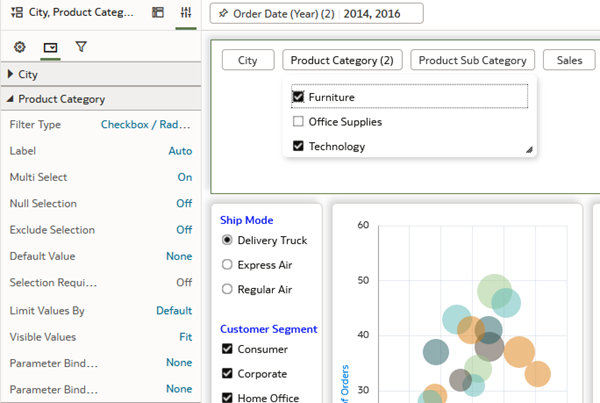Select the filter controls tab icon
The height and width of the screenshot is (403, 600).
tap(50, 47)
